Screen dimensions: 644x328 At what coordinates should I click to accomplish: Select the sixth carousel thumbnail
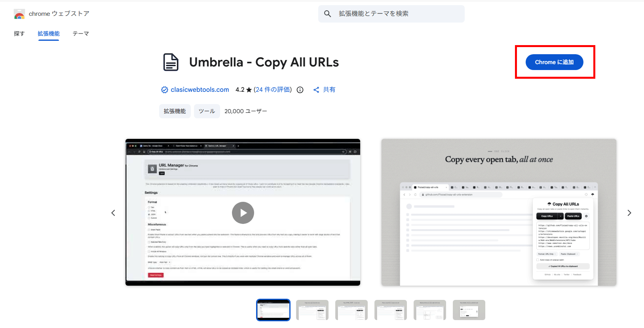pos(469,310)
